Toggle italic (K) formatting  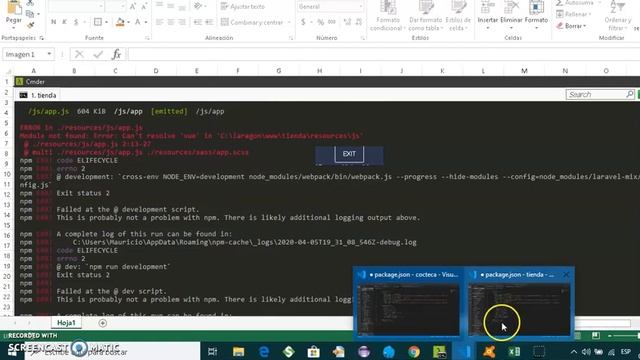(64, 22)
